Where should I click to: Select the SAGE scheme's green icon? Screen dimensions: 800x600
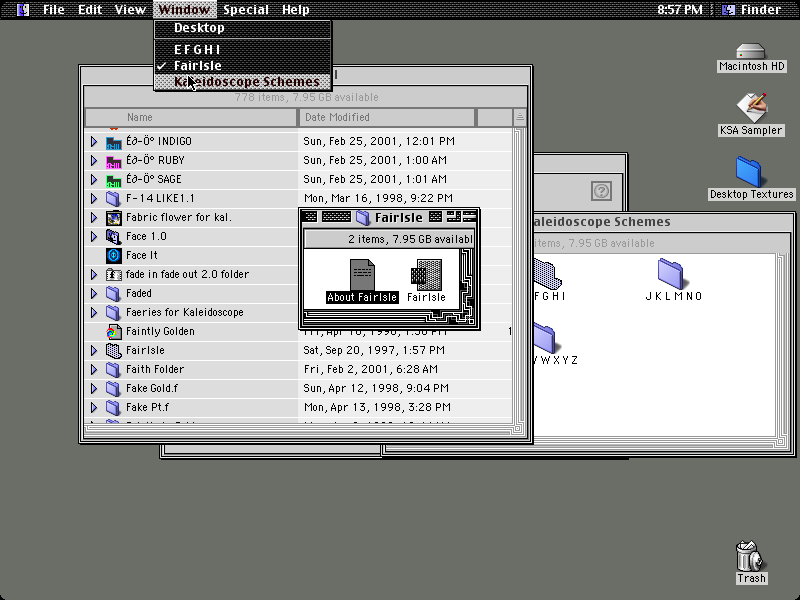pos(113,179)
